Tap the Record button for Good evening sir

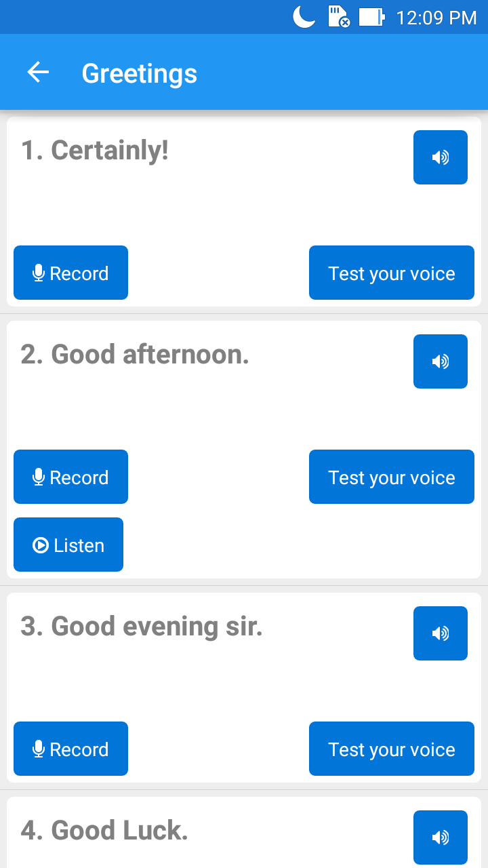pyautogui.click(x=70, y=749)
